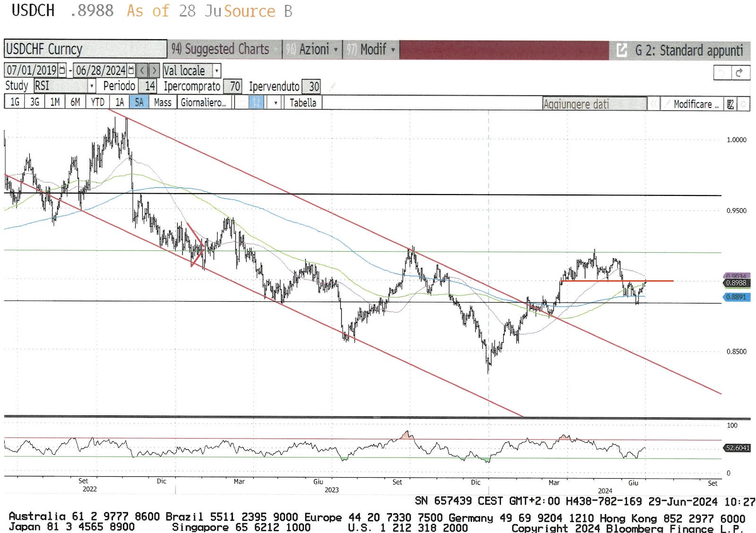The height and width of the screenshot is (533, 756).
Task: Click the pencil icon beside Modificare
Action: tap(667, 104)
